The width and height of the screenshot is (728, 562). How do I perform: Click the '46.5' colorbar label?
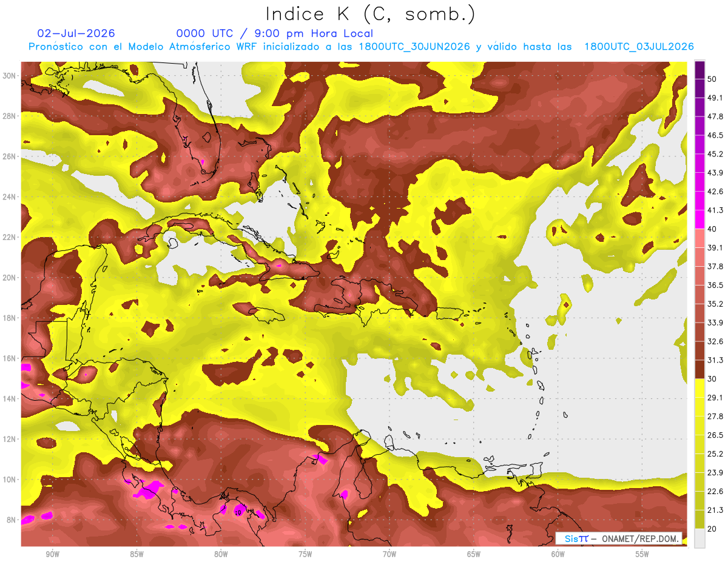pyautogui.click(x=715, y=135)
